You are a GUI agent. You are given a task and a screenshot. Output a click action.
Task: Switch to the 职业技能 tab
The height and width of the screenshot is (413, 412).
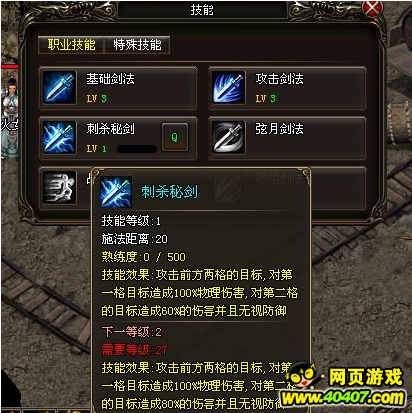(71, 45)
